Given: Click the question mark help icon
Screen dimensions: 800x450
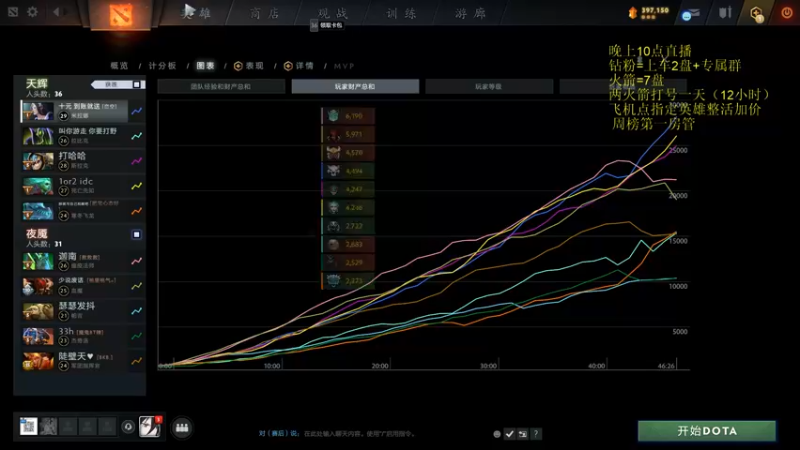Looking at the screenshot, I should click(536, 434).
